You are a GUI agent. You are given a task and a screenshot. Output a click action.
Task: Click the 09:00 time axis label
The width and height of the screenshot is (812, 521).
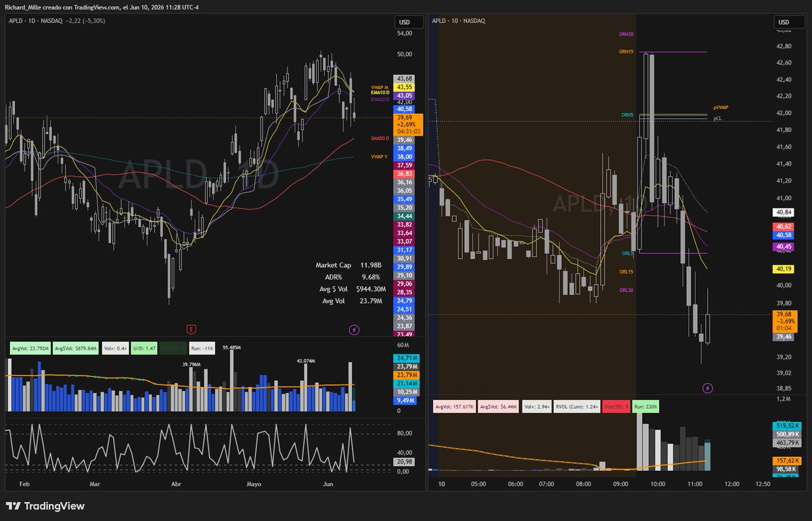pos(620,484)
